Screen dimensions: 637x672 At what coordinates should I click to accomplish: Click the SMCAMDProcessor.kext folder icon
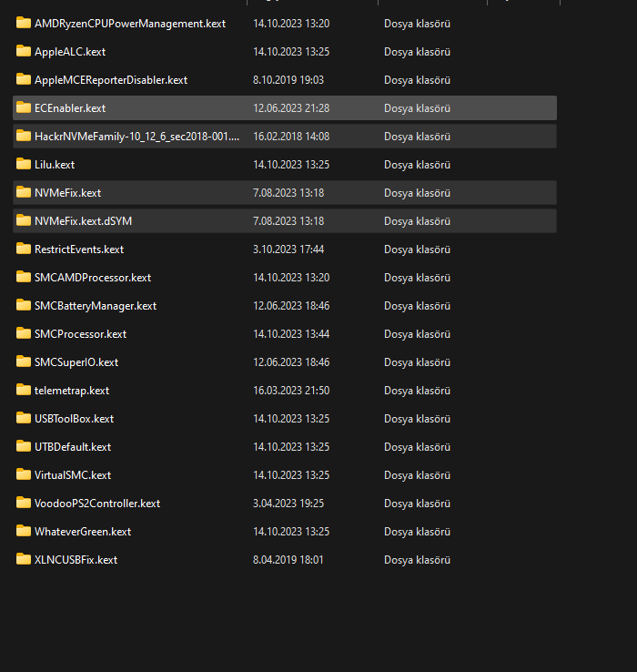[x=24, y=277]
